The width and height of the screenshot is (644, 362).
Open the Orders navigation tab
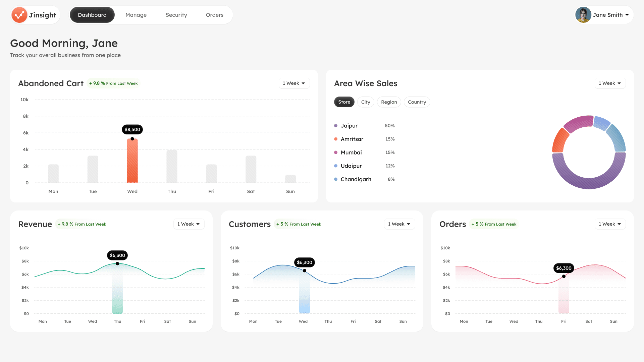(214, 15)
